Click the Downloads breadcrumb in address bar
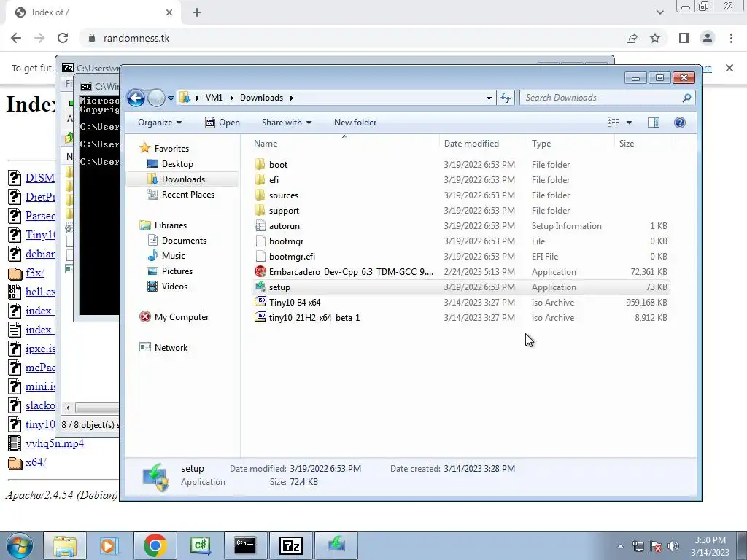Screen dimensions: 747x560 261,98
